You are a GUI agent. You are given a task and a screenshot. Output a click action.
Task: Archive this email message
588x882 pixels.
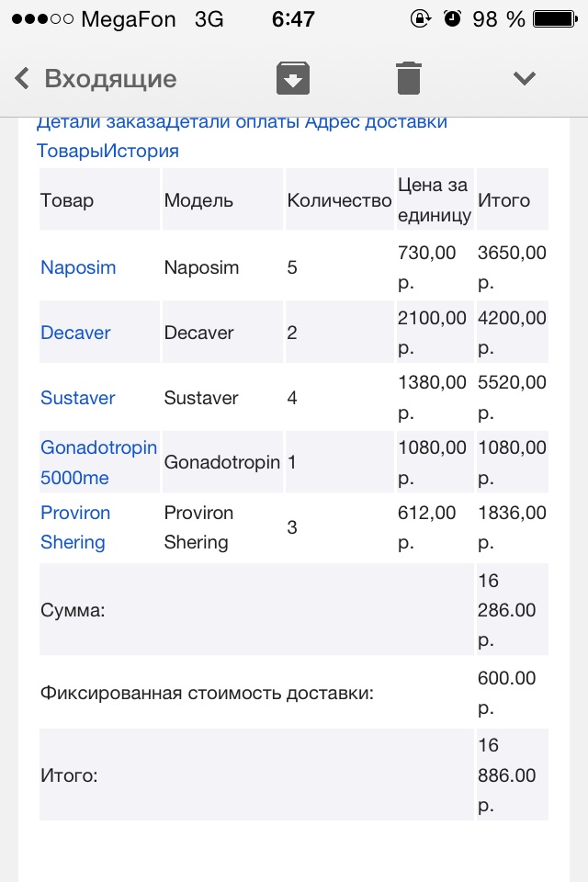293,78
